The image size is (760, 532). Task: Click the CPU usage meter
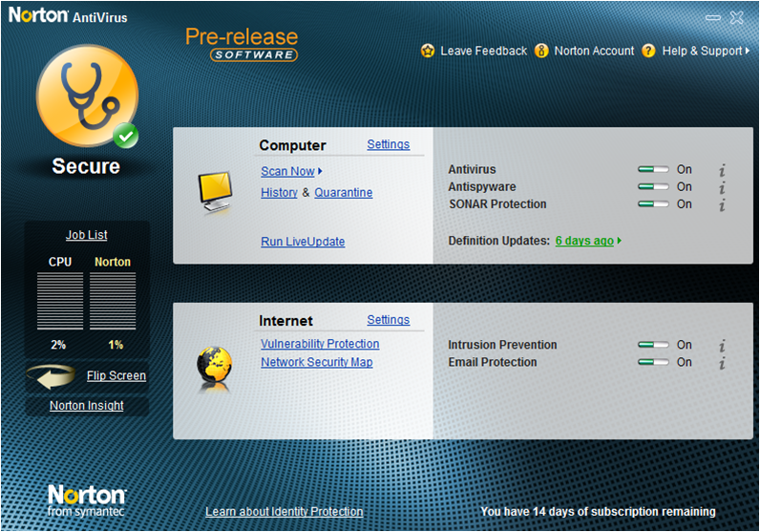[x=60, y=301]
